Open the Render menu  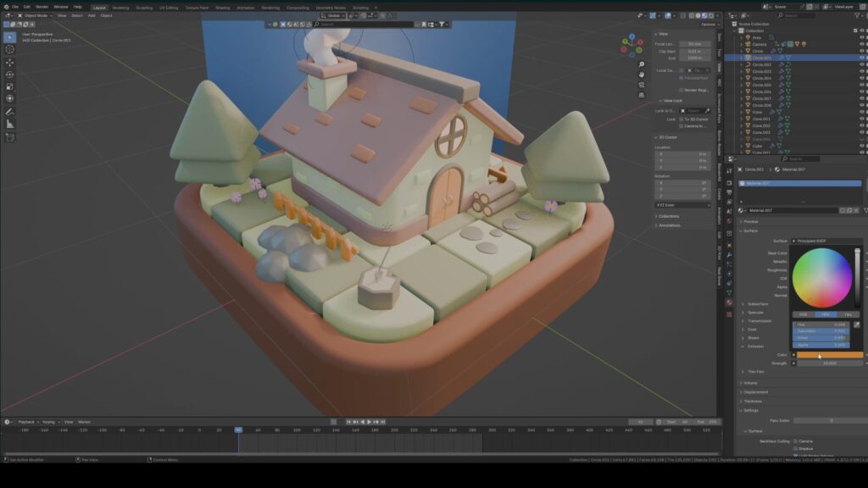42,7
